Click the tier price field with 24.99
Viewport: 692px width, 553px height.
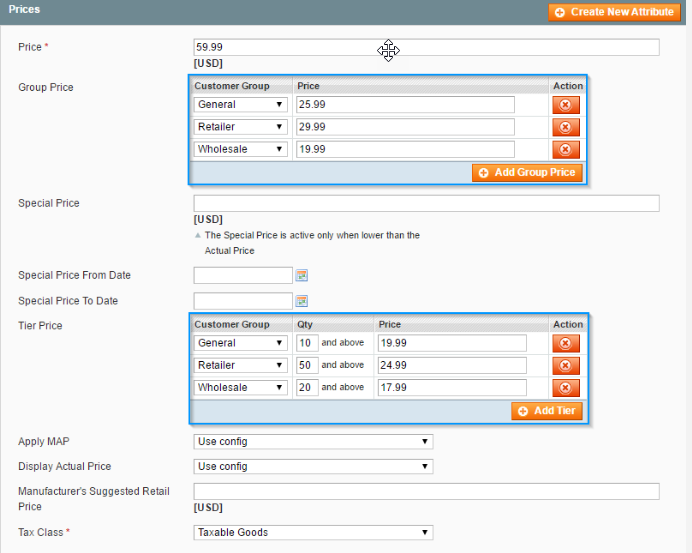coord(452,365)
